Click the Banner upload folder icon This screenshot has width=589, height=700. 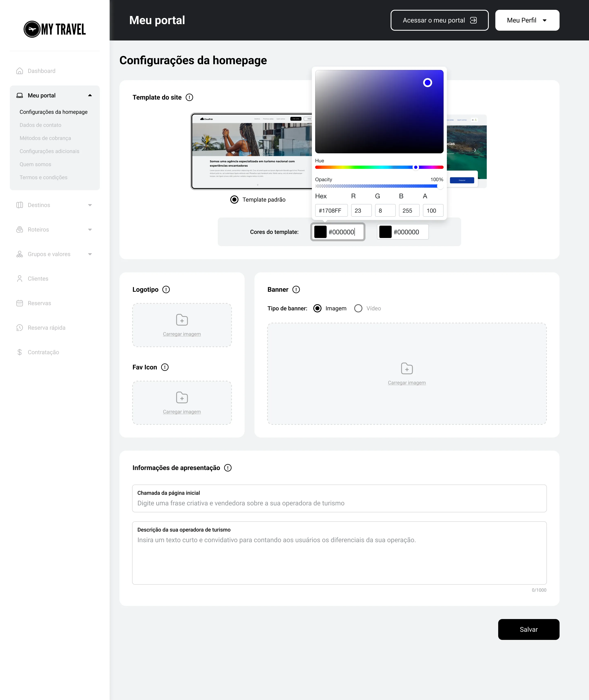407,369
